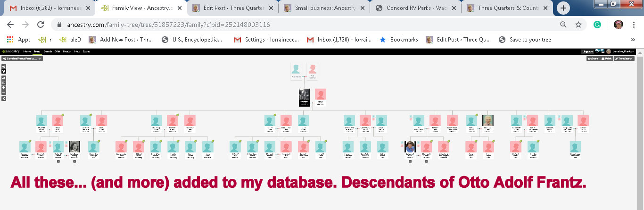Click the home person icon in tree controls
644x210 pixels.
4,77
